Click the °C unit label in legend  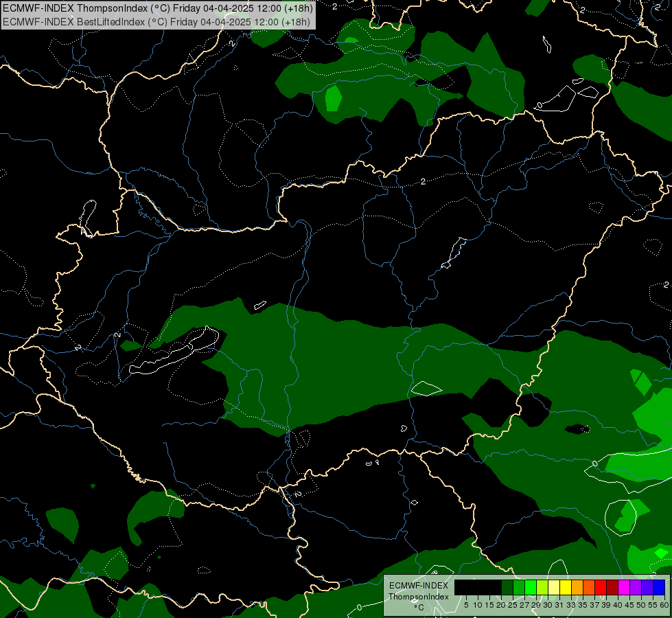(419, 608)
